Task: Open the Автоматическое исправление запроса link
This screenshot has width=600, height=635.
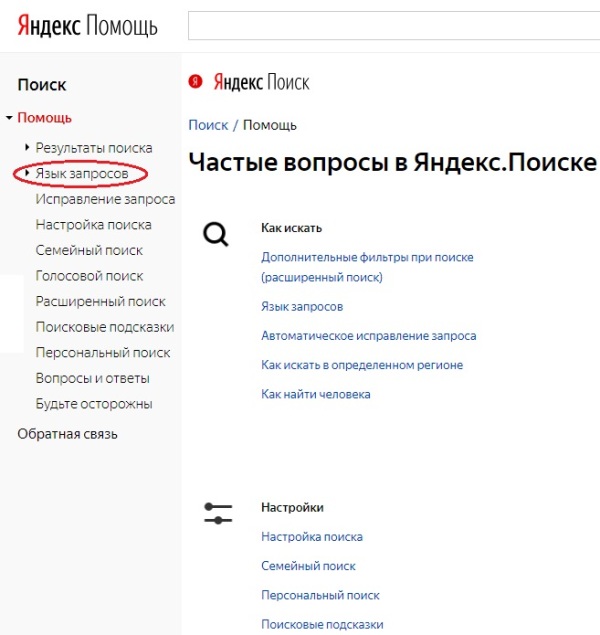Action: tap(368, 336)
